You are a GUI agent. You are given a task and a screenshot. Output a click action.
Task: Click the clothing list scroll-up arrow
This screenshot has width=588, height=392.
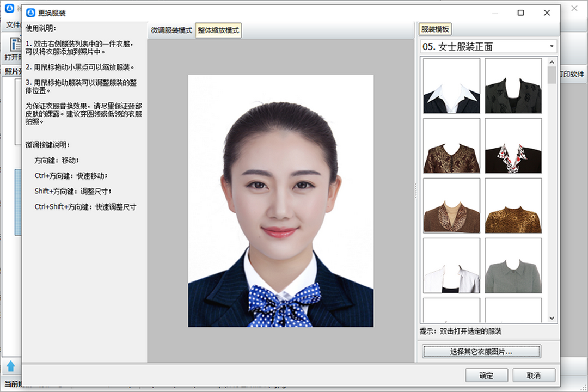click(552, 62)
